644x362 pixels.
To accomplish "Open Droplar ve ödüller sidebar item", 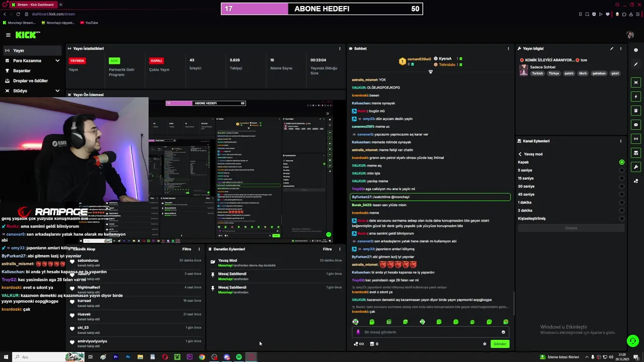I will pyautogui.click(x=32, y=80).
